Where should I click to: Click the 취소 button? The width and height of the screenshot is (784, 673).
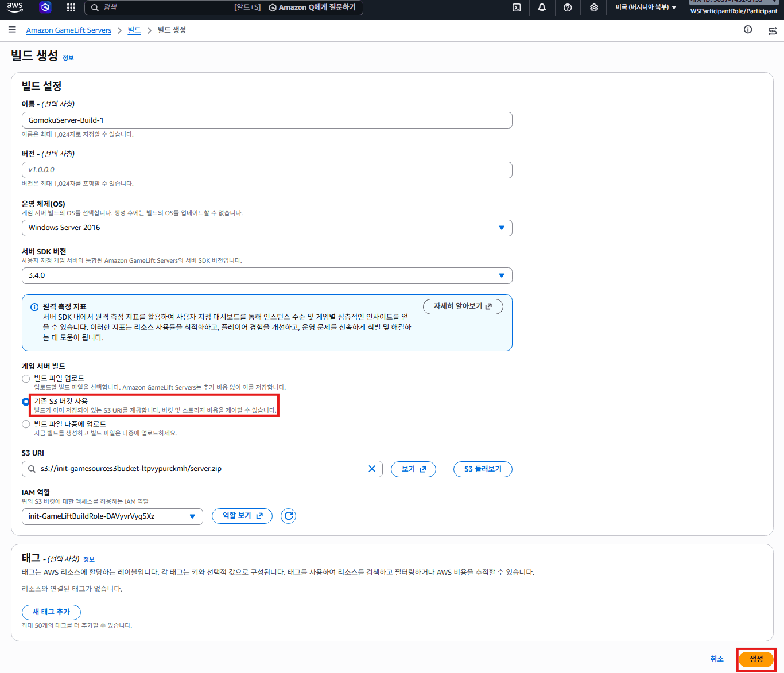tap(717, 659)
